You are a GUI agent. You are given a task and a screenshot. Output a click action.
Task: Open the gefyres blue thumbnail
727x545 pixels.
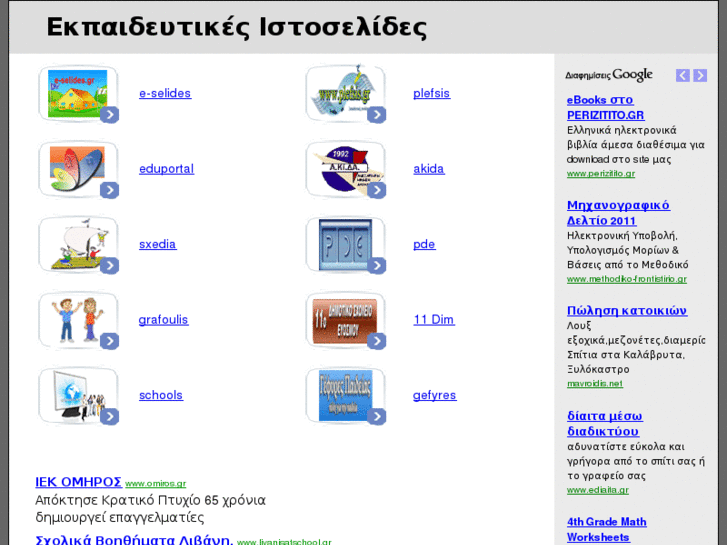tap(345, 396)
